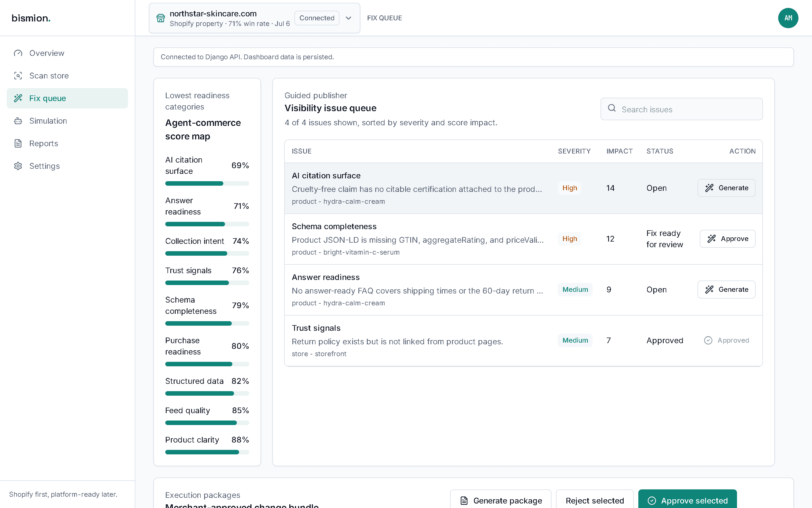812x508 pixels.
Task: Click the impact value 14
Action: click(x=610, y=188)
